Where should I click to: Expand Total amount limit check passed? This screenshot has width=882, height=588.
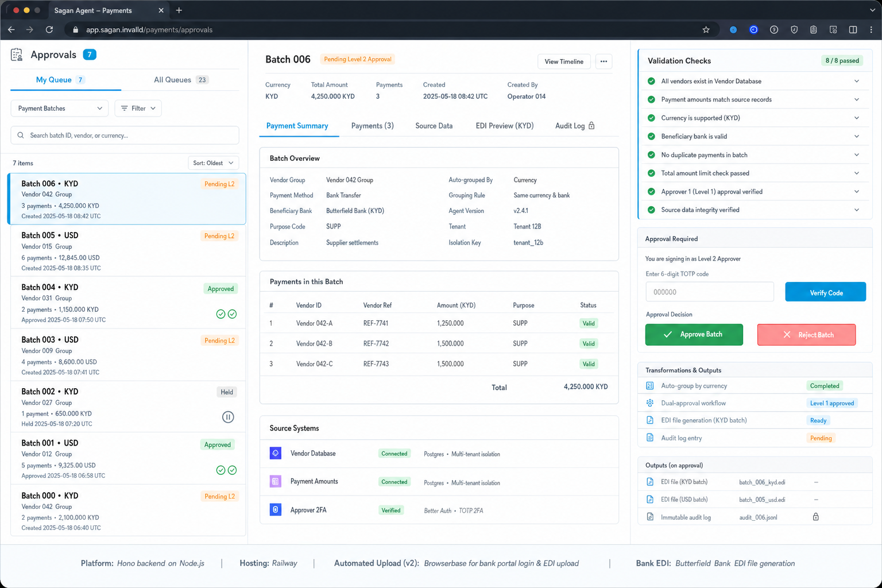tap(857, 173)
